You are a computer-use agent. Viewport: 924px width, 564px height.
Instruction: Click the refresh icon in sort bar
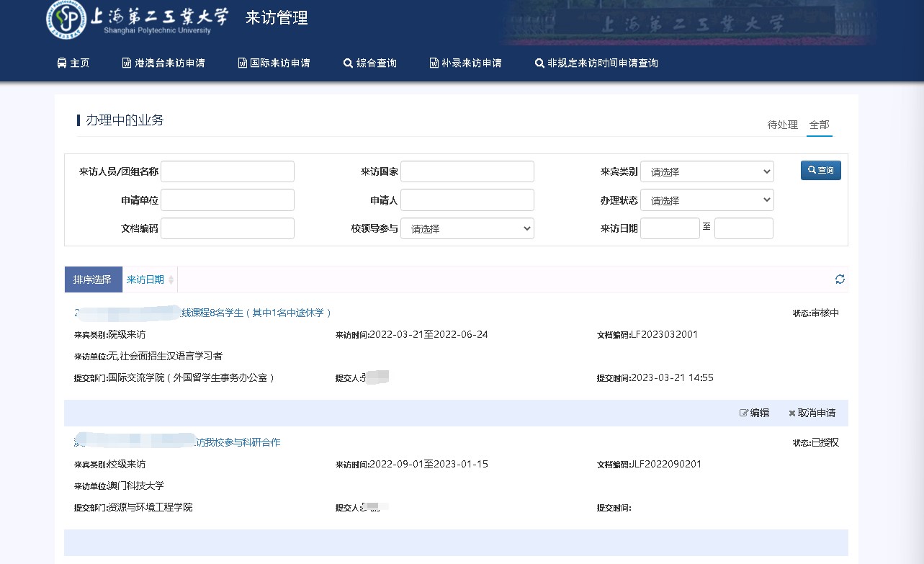coord(840,279)
